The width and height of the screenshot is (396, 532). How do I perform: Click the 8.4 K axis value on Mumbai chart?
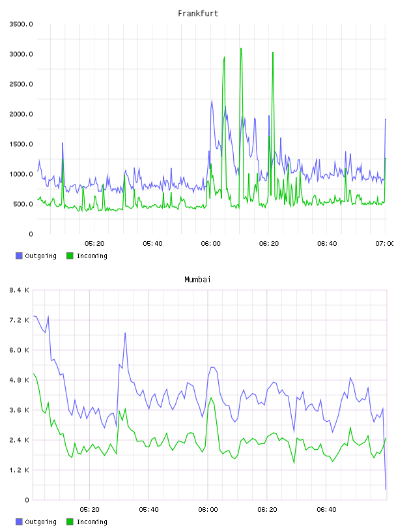(19, 290)
